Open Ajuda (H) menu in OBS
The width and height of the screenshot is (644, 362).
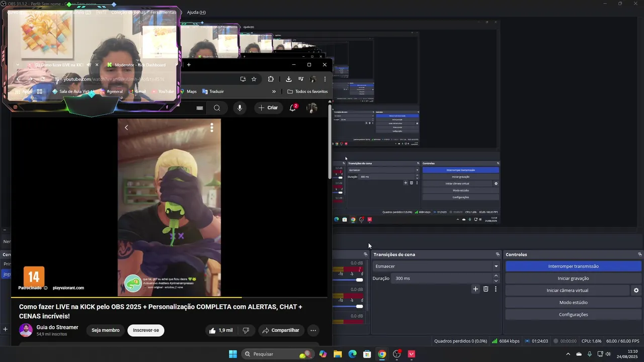point(196,12)
